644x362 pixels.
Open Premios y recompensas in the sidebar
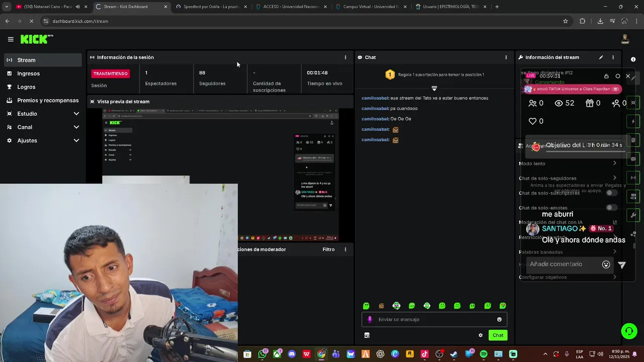click(x=43, y=100)
